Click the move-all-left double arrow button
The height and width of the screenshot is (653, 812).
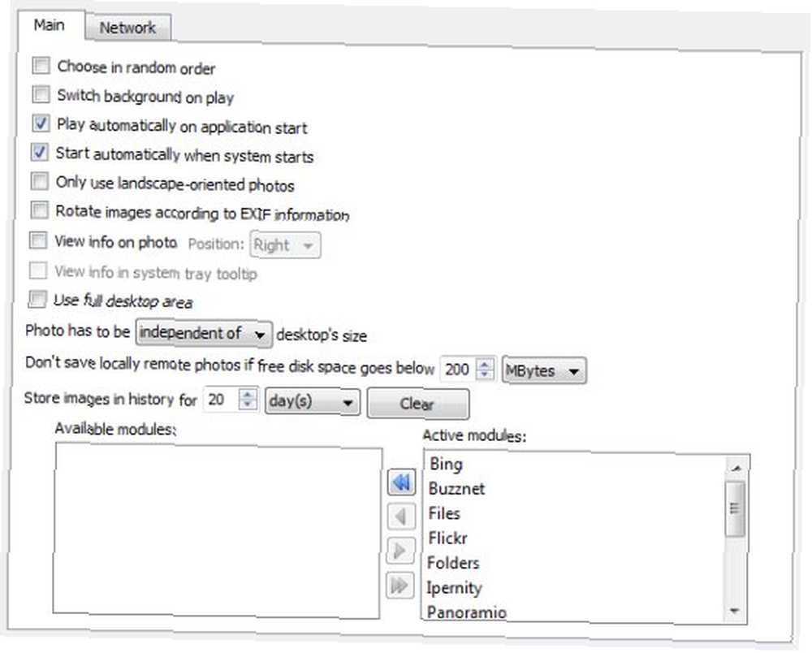pyautogui.click(x=401, y=482)
